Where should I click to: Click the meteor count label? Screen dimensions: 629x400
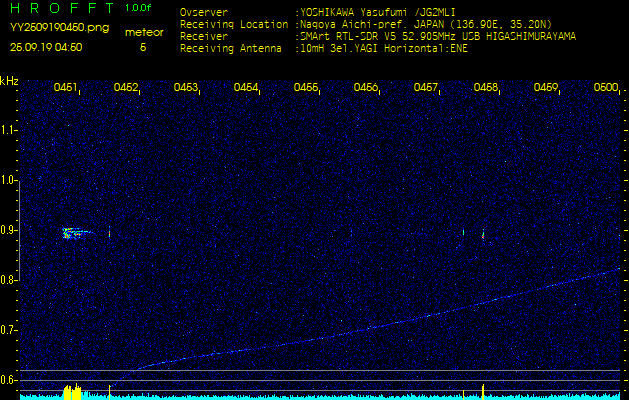144,32
